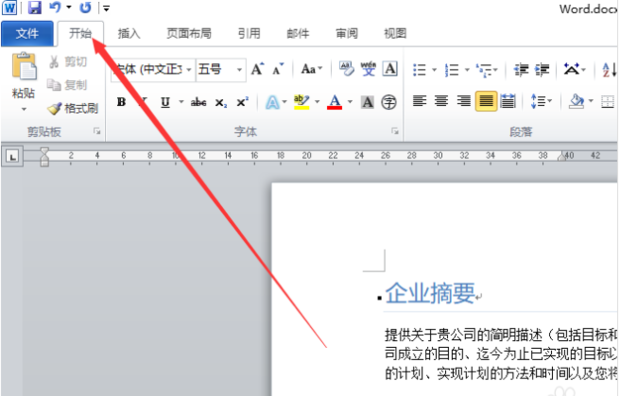620x396 pixels.
Task: Click the Save icon in quick access toolbar
Action: tap(35, 8)
